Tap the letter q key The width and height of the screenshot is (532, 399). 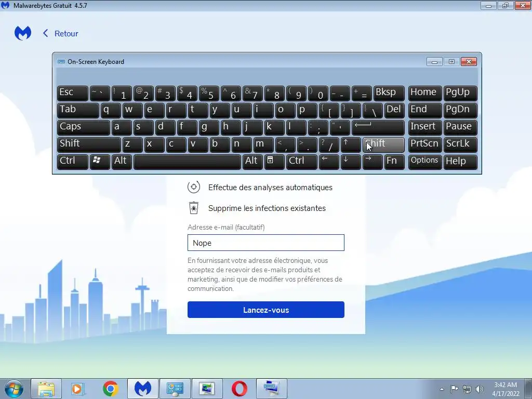(x=111, y=110)
